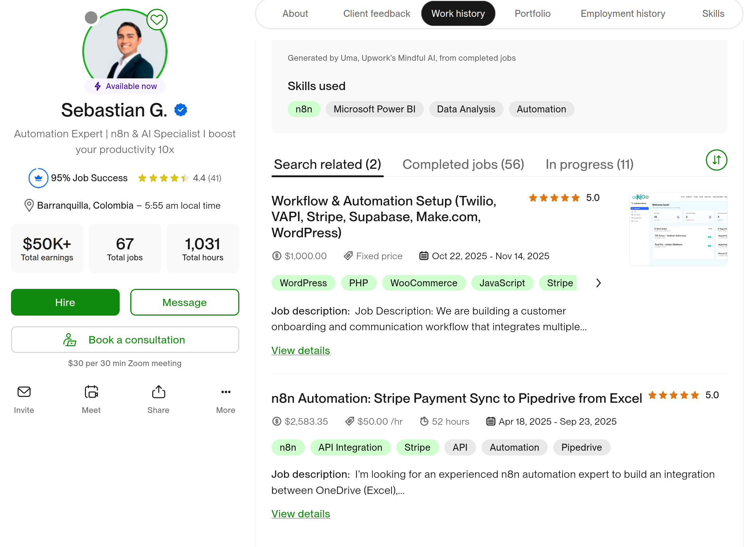Viewport: 756px width, 547px height.
Task: Click the Share upload icon
Action: pos(158,392)
